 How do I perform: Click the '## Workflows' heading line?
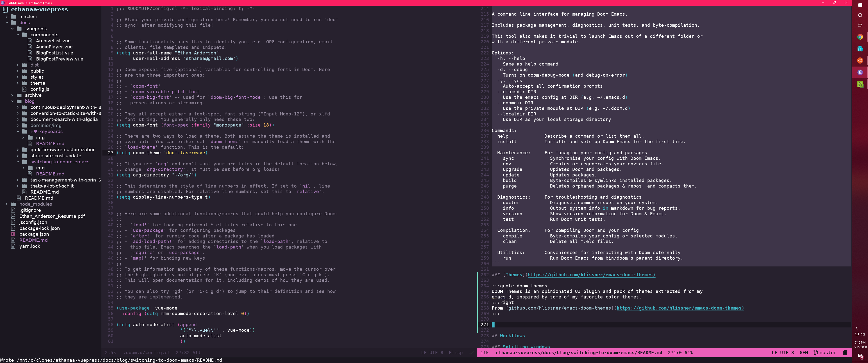pyautogui.click(x=508, y=336)
